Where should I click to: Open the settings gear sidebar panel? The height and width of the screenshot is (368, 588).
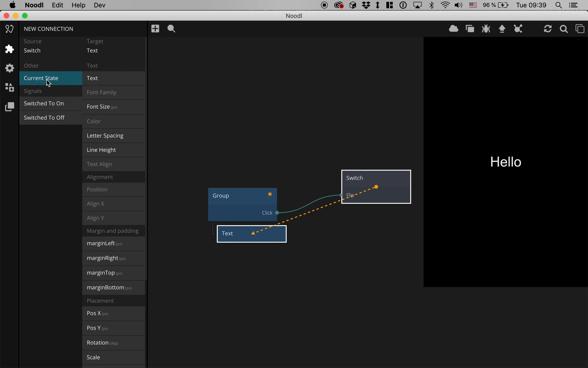(x=9, y=68)
